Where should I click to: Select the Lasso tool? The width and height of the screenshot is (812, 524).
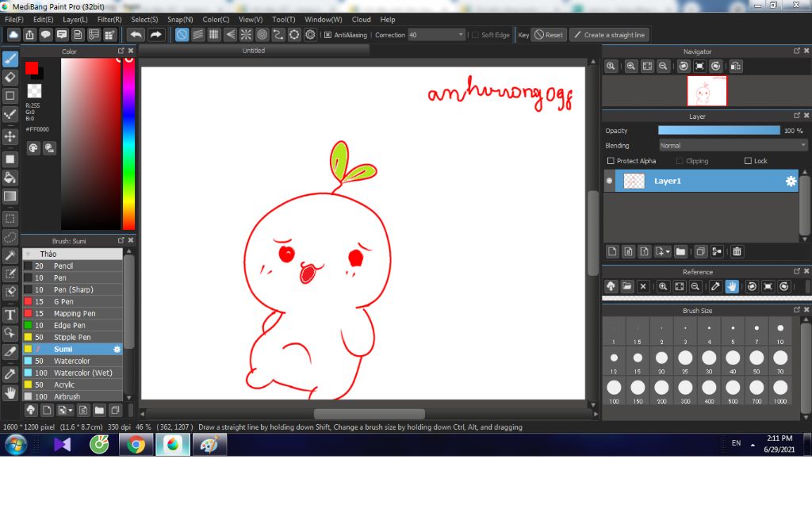coord(10,237)
